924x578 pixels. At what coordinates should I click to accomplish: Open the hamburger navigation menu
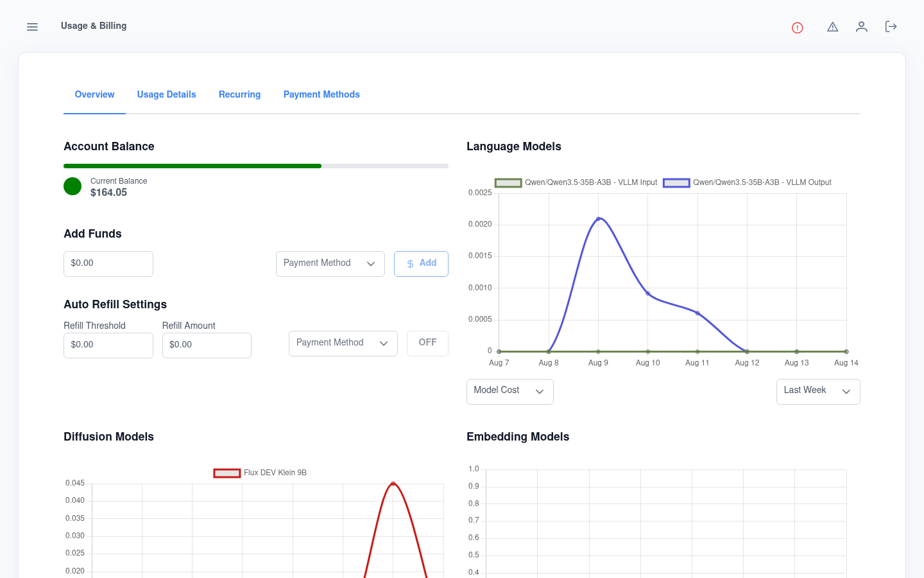(x=32, y=27)
